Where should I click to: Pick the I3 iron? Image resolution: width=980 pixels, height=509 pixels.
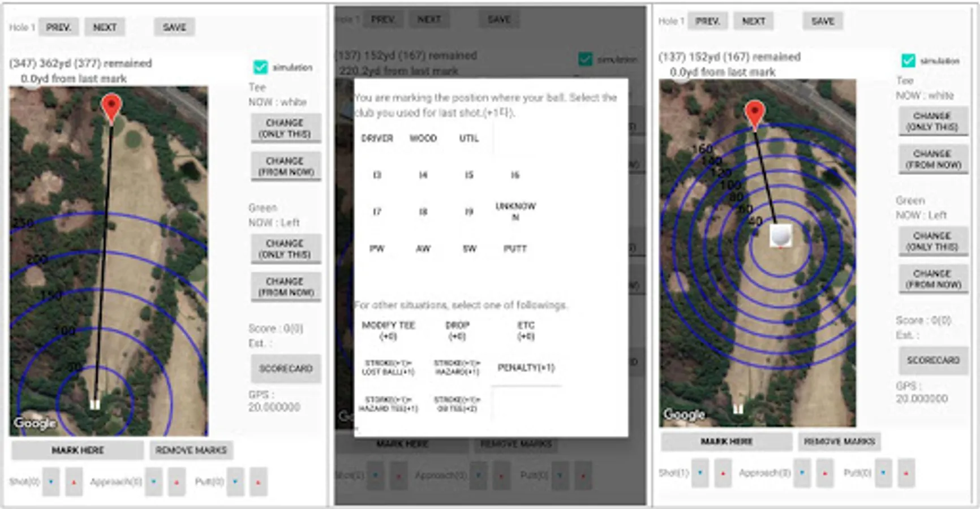(377, 175)
